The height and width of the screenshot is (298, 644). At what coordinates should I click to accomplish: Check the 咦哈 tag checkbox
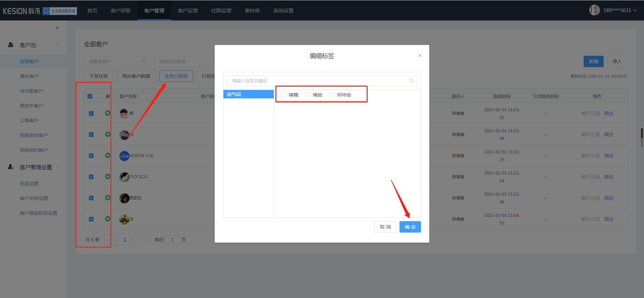coord(307,95)
